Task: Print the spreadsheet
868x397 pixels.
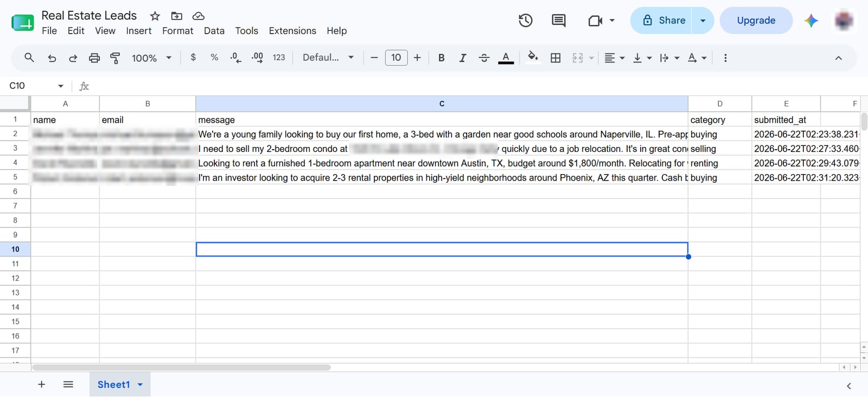Action: coord(94,58)
